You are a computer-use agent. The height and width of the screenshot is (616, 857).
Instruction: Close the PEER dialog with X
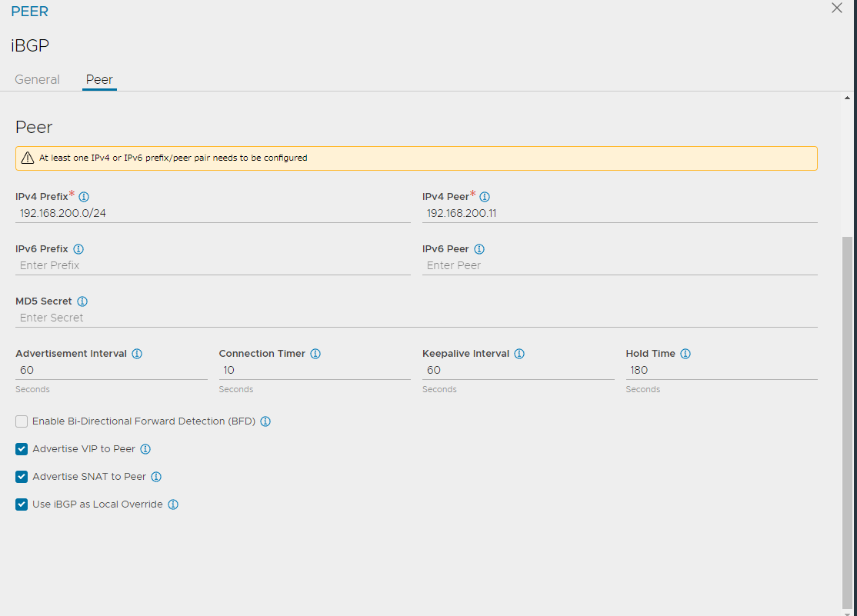[837, 8]
